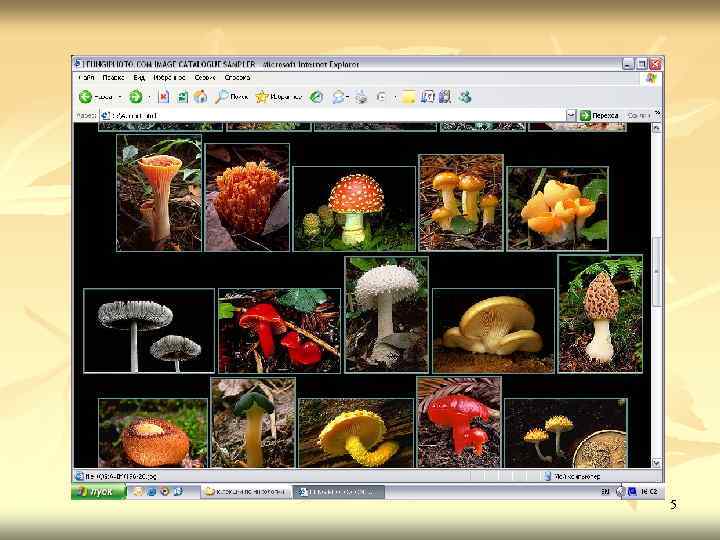Expand the toolbar overflow chevron at right

coord(658,113)
